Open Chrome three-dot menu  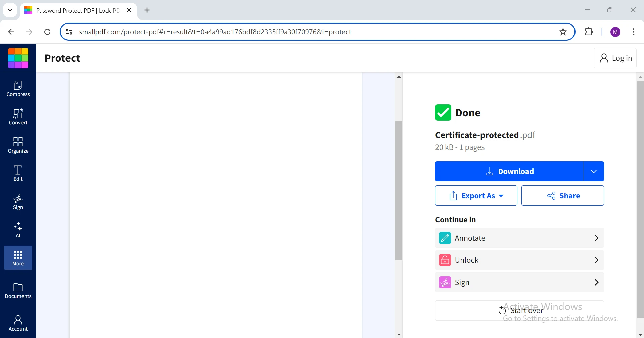(634, 32)
